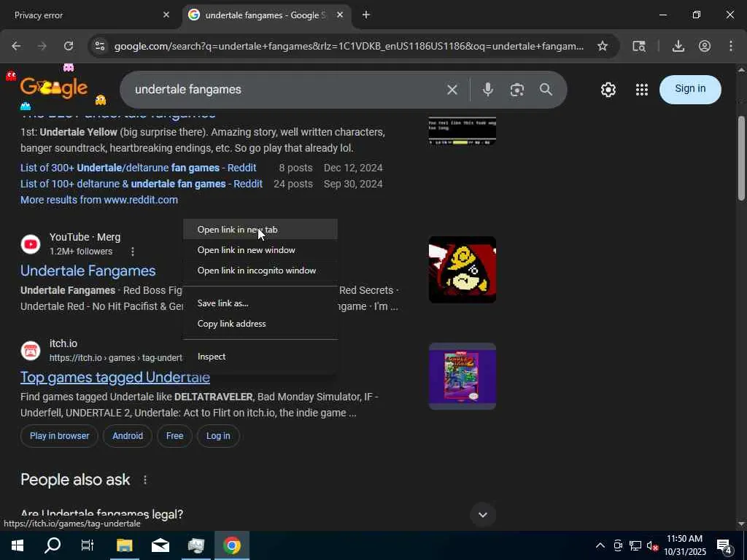Open the notification center with 4 badge
Viewport: 747px width, 560px height.
click(x=724, y=546)
